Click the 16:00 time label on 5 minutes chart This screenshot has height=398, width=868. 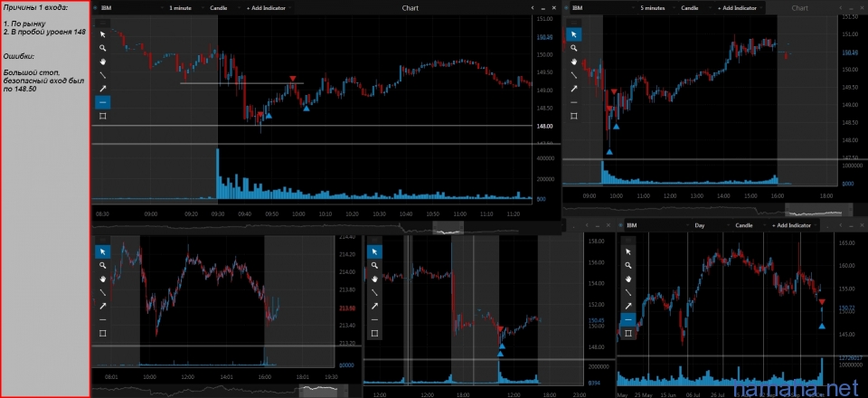click(778, 196)
